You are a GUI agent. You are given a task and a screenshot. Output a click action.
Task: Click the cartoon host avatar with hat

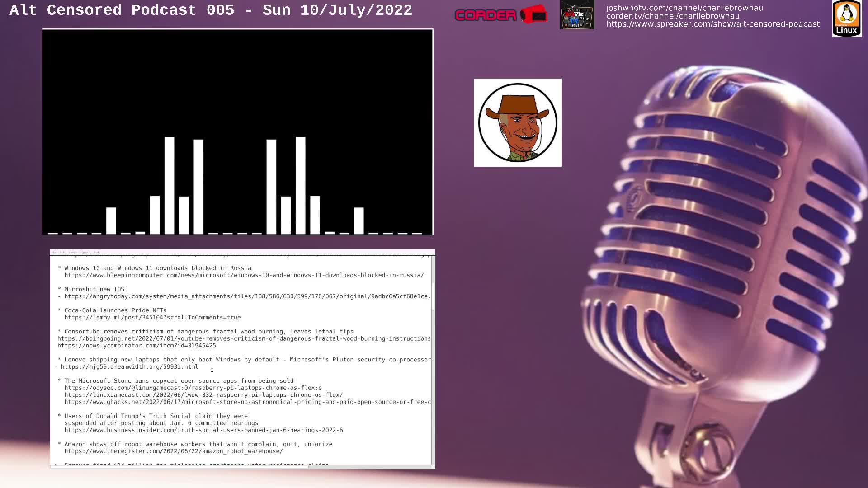point(518,122)
